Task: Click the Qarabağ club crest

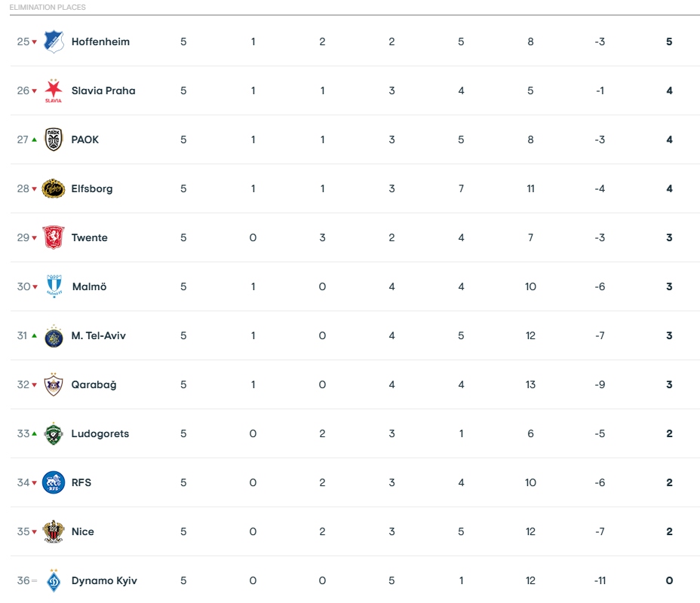Action: pos(54,384)
